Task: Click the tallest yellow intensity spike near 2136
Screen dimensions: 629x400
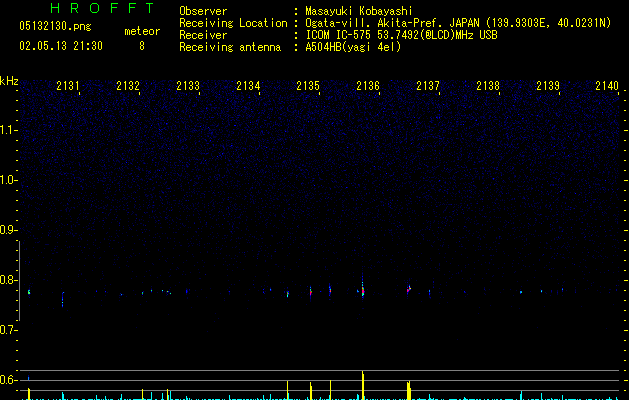Action: click(x=363, y=385)
